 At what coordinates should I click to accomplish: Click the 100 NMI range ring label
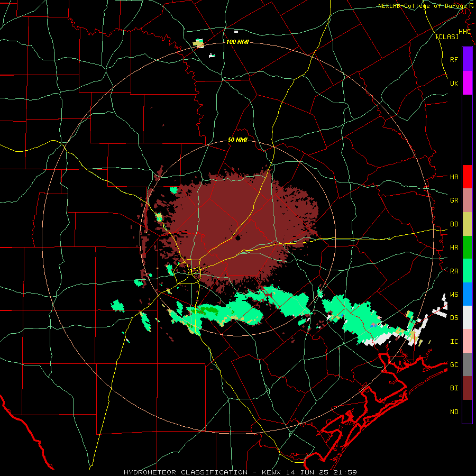237,42
